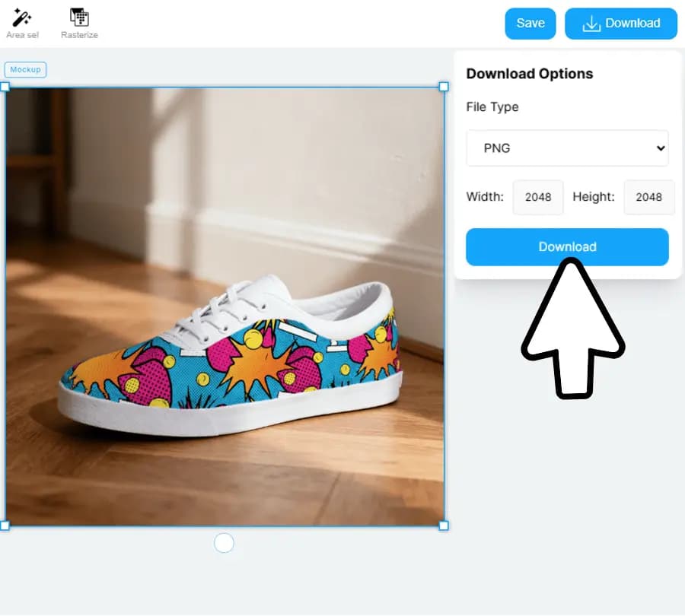
Task: Click the chevron arrow on file type selector
Action: click(x=660, y=148)
